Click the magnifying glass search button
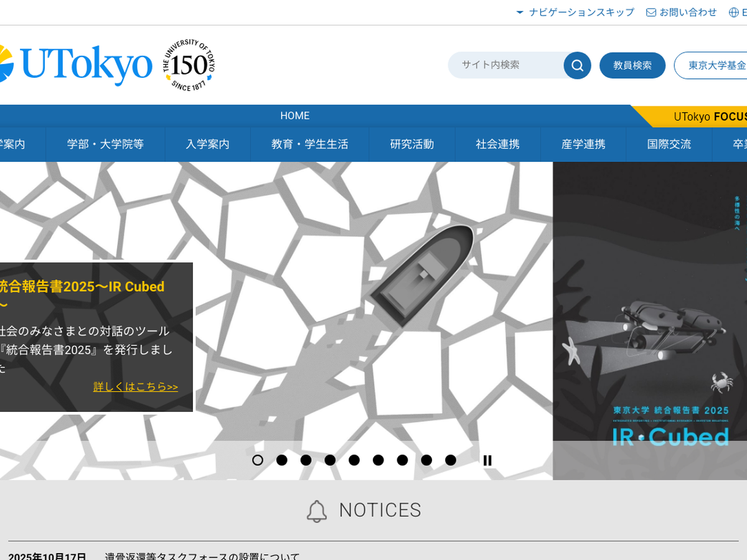This screenshot has height=560, width=747. tap(577, 65)
